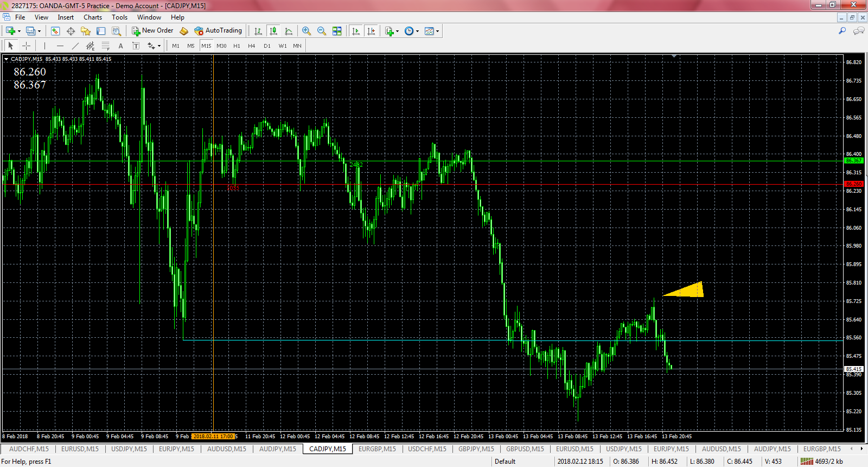Switch timeframe to H1
This screenshot has height=467, width=868.
(x=237, y=46)
